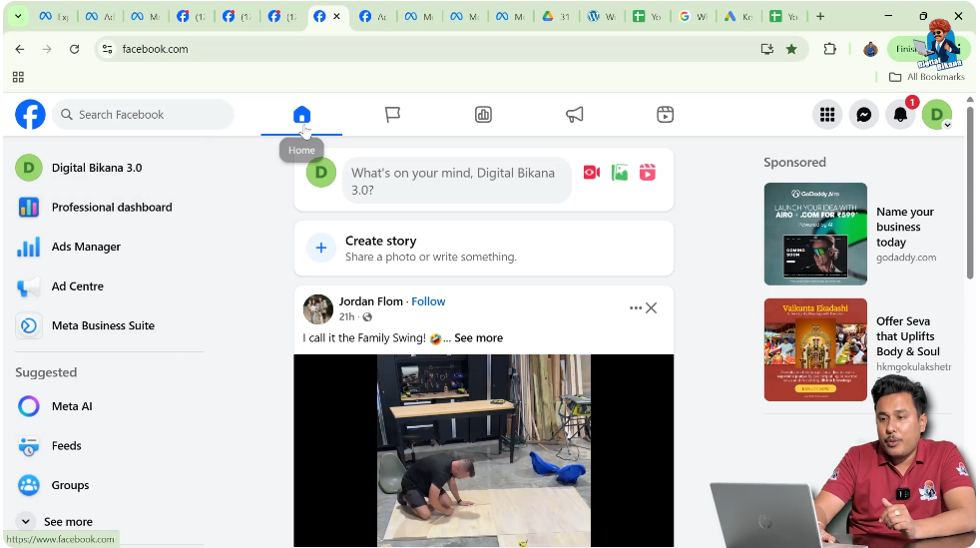Close the active Facebook tab
Image resolution: width=980 pixels, height=548 pixels.
click(x=337, y=16)
